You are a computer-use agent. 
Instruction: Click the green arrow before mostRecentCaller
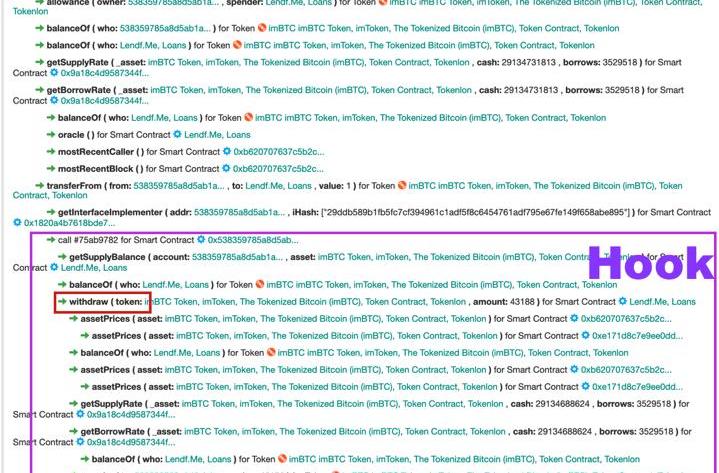[x=50, y=152]
